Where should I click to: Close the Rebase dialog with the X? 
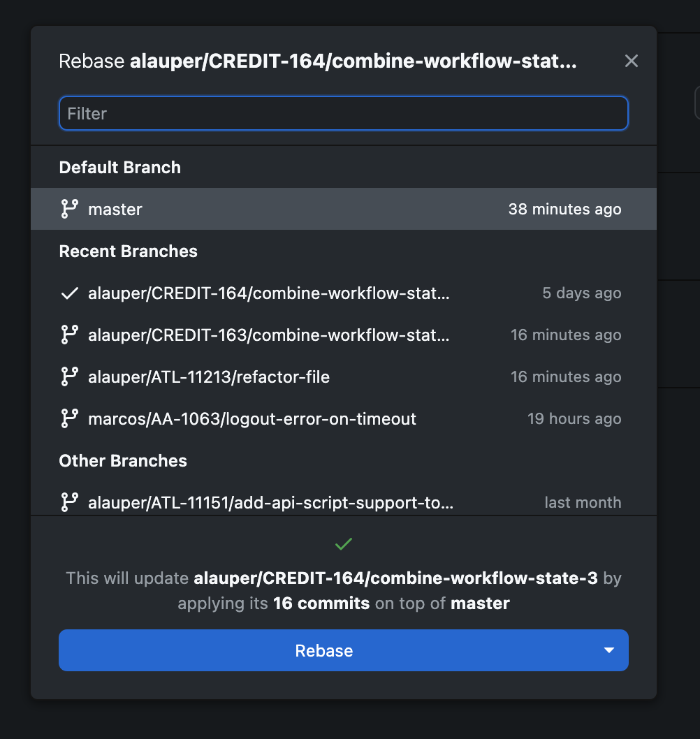[631, 61]
